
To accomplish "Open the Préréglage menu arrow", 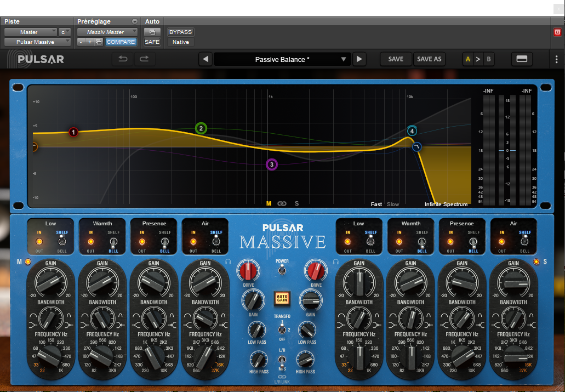I will [134, 21].
